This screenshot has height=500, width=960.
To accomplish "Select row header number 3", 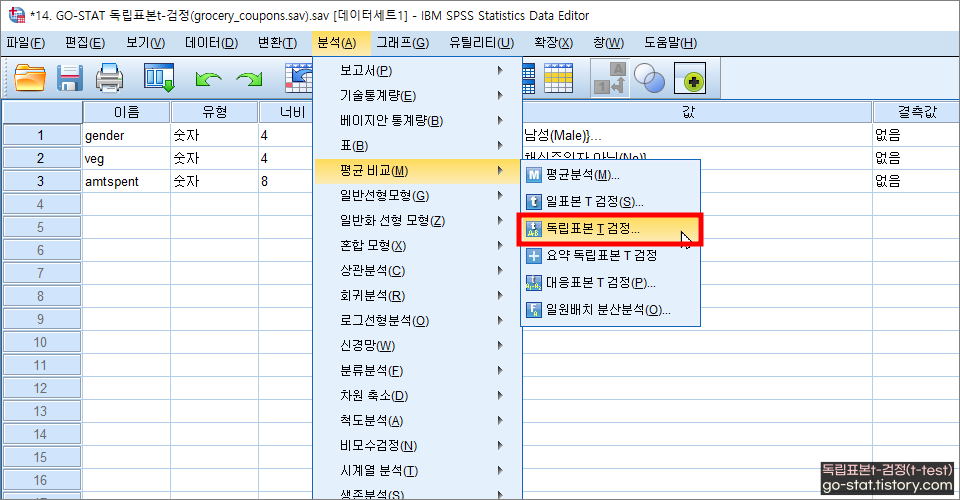I will (41, 181).
